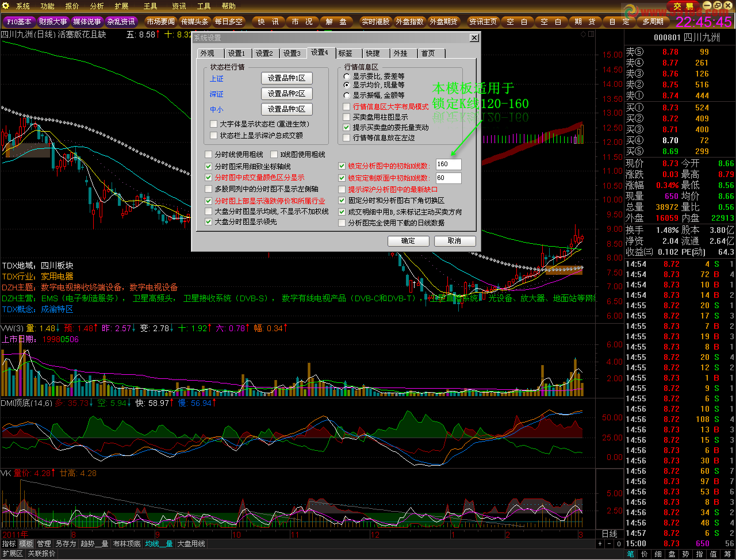736x560 pixels.
Task: Click 确定 to confirm settings
Action: 408,241
